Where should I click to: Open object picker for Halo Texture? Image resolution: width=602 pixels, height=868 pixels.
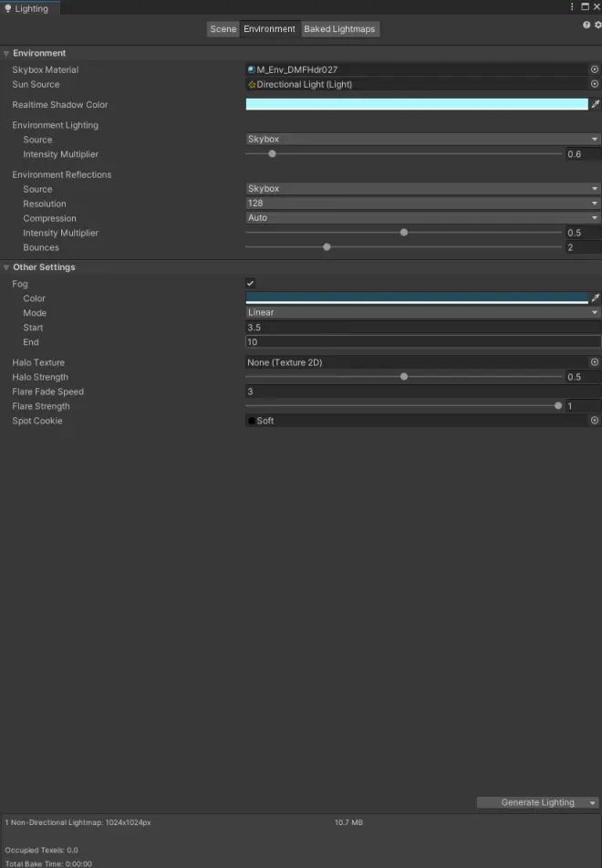pos(595,362)
